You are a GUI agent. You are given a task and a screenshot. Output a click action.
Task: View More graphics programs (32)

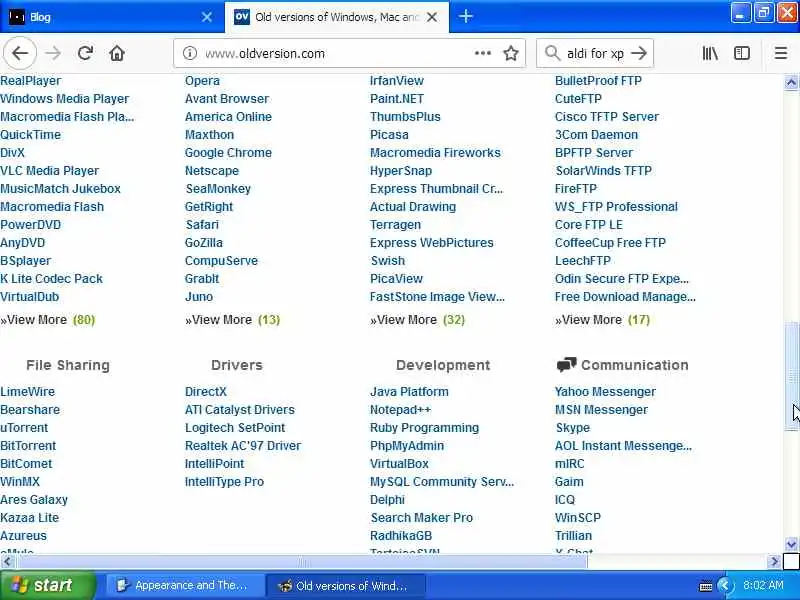coord(417,320)
